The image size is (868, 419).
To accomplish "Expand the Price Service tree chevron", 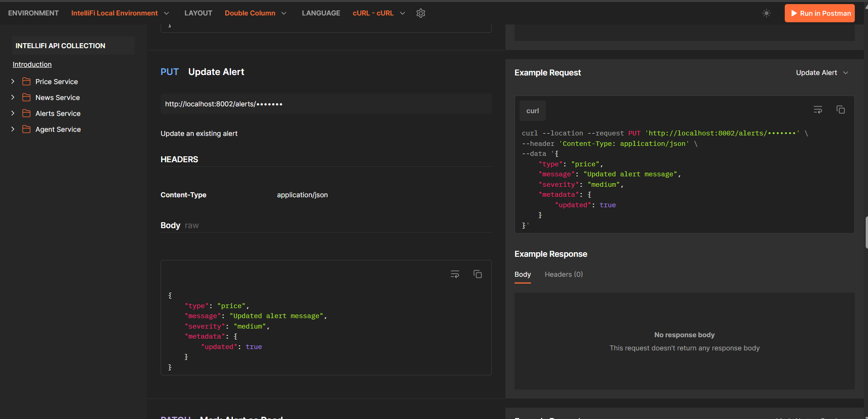I will tap(13, 82).
